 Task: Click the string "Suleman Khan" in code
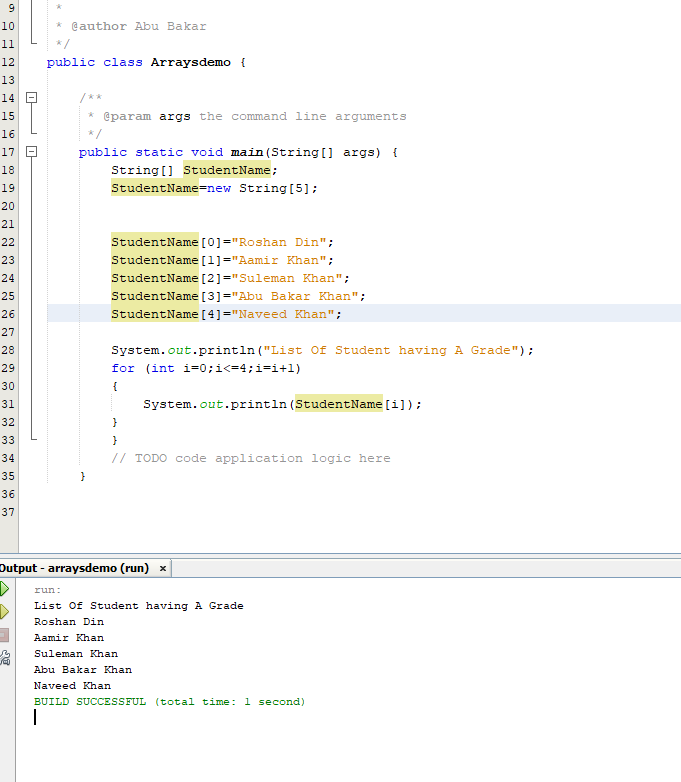(287, 278)
